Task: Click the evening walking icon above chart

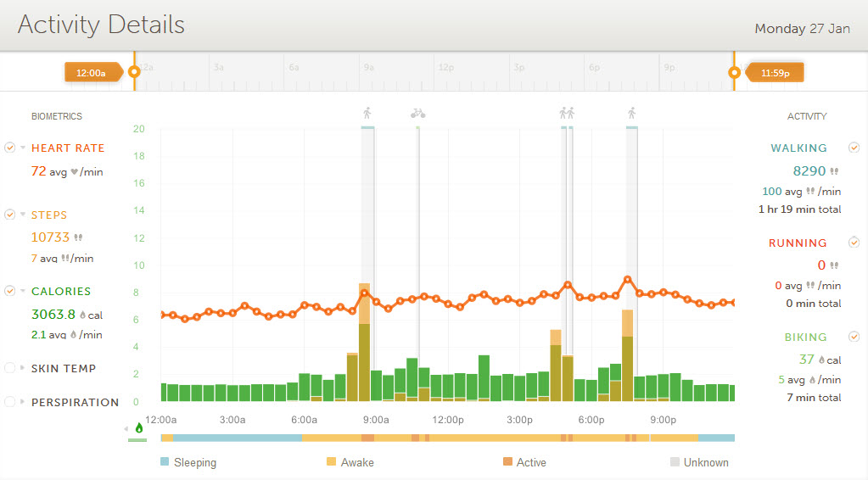Action: (x=631, y=113)
